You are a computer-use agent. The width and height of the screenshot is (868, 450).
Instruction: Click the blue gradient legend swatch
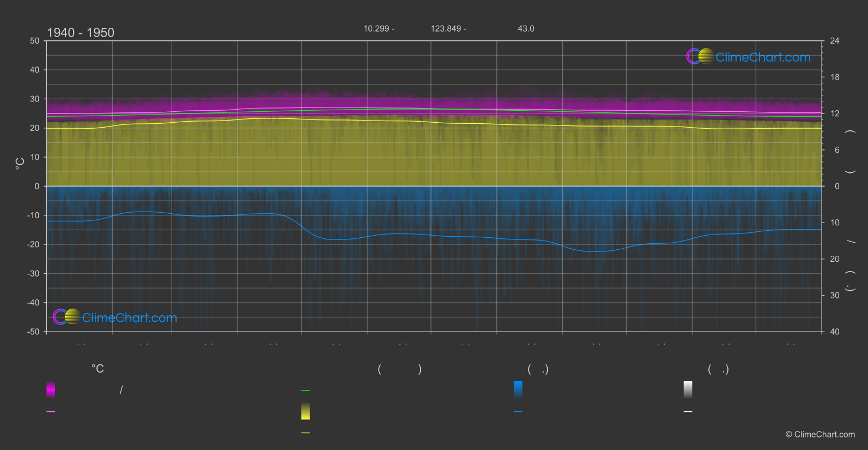(518, 389)
